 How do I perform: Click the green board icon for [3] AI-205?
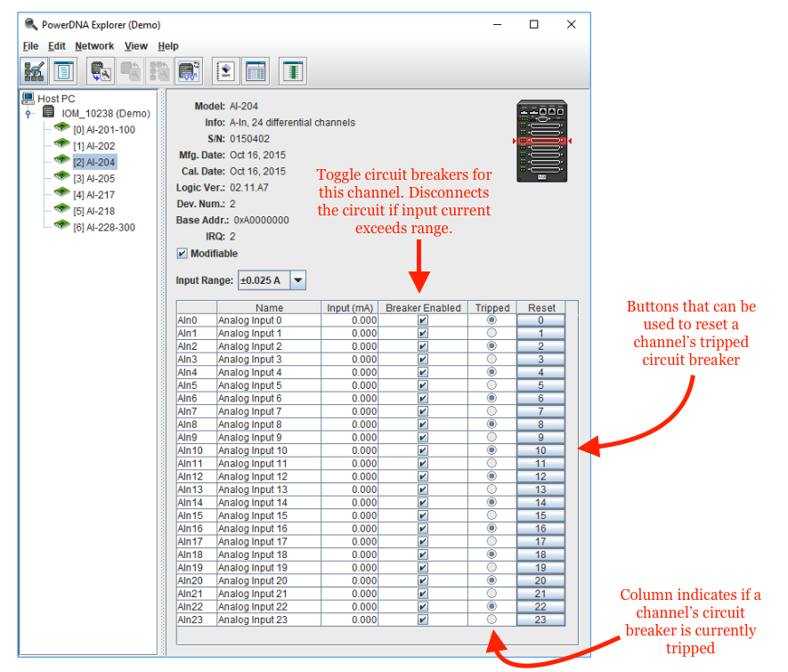coord(61,177)
